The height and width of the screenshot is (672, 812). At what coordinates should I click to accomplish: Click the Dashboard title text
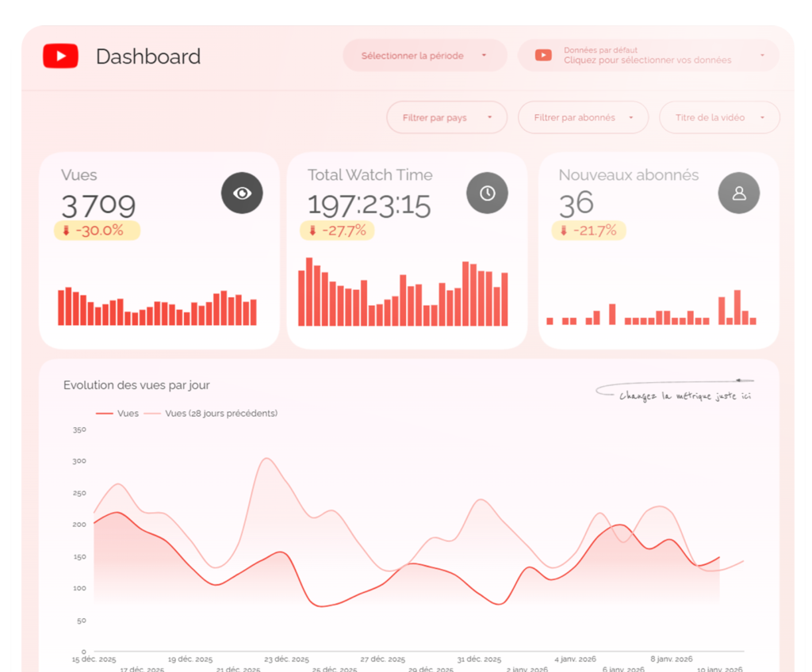[x=147, y=56]
